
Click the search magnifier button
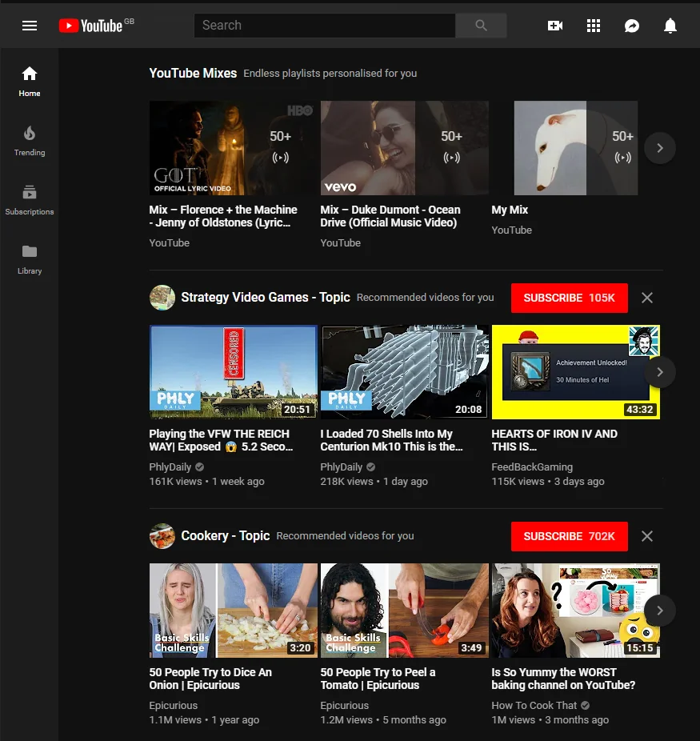click(481, 26)
